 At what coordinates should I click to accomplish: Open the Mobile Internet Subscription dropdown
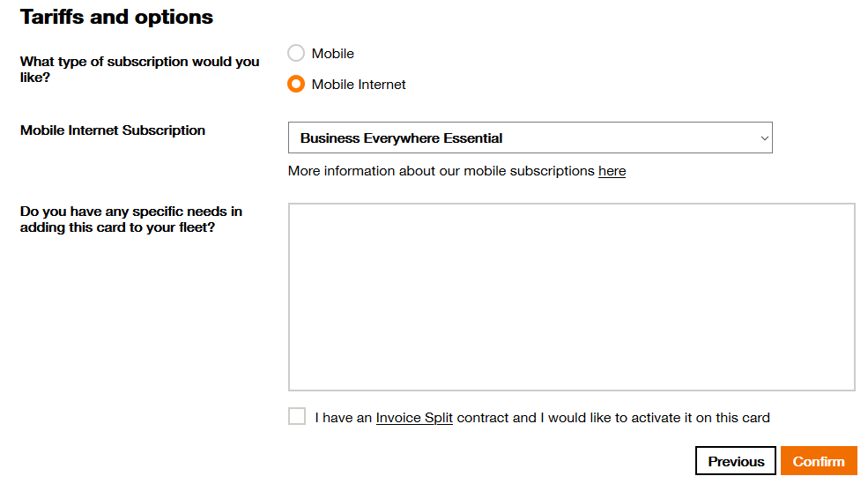pyautogui.click(x=530, y=138)
